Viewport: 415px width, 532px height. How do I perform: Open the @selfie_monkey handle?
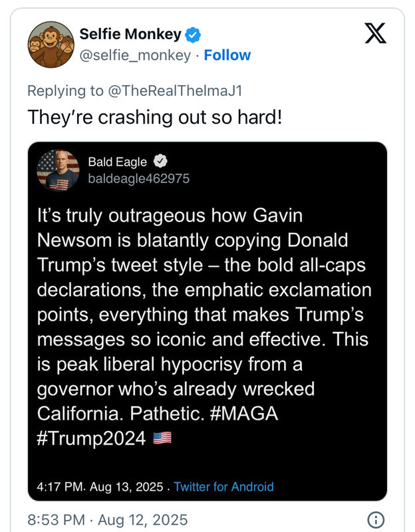[135, 55]
